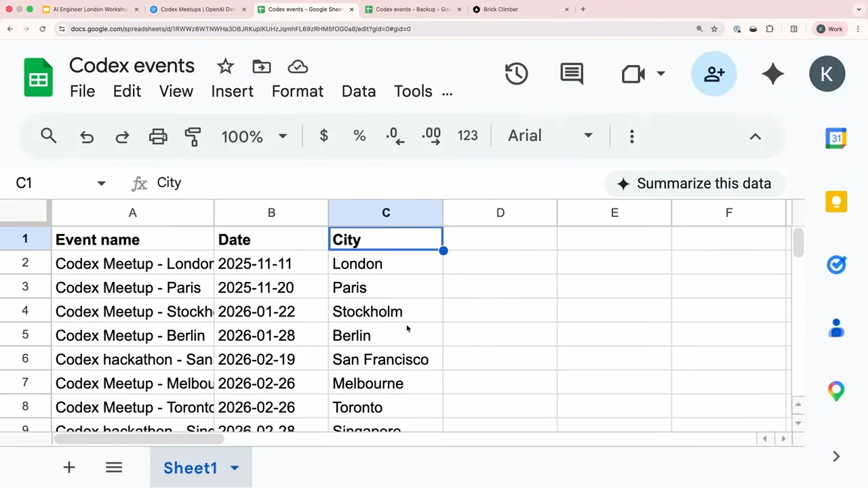868x488 pixels.
Task: Open the File menu
Action: click(83, 91)
